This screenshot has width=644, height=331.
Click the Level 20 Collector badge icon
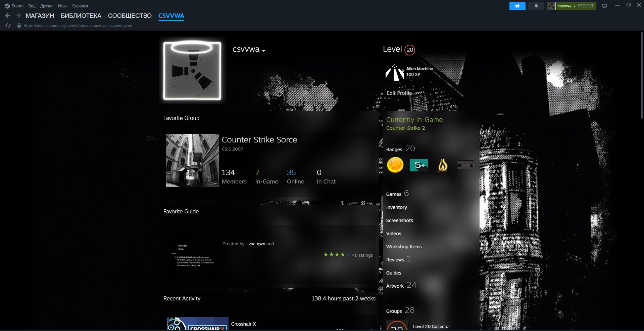click(x=397, y=325)
